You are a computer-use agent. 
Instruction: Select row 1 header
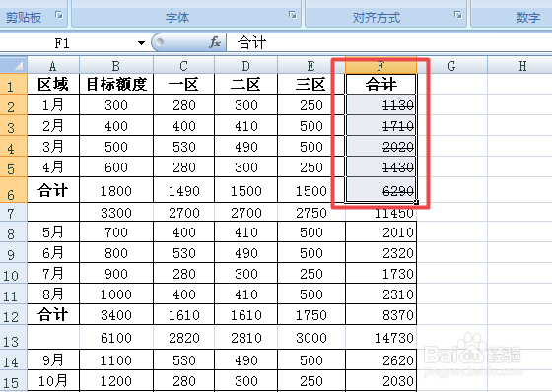tap(14, 84)
